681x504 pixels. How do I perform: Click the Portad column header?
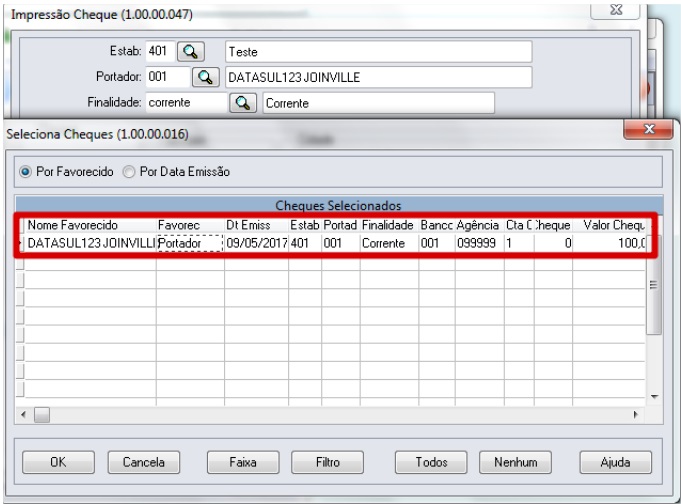340,225
